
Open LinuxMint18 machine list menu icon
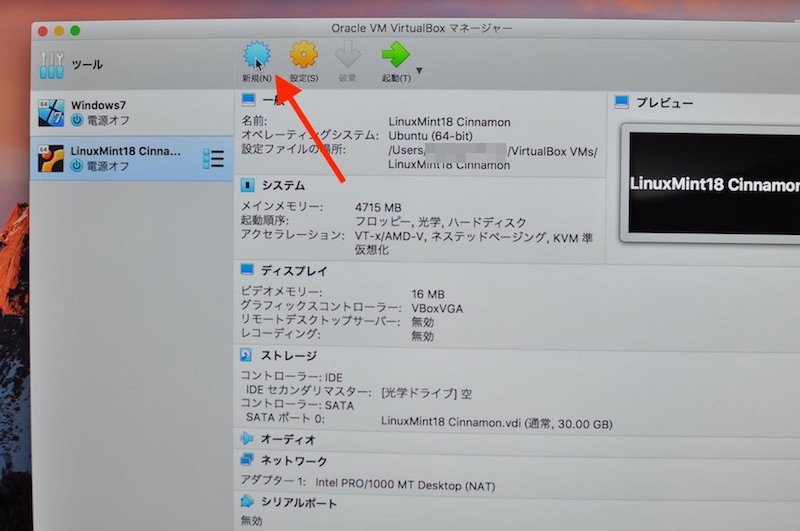213,159
